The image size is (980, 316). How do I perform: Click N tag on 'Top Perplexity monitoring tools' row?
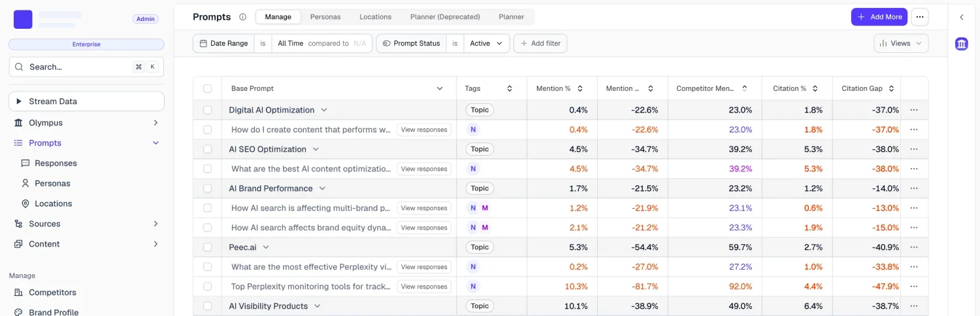[473, 287]
